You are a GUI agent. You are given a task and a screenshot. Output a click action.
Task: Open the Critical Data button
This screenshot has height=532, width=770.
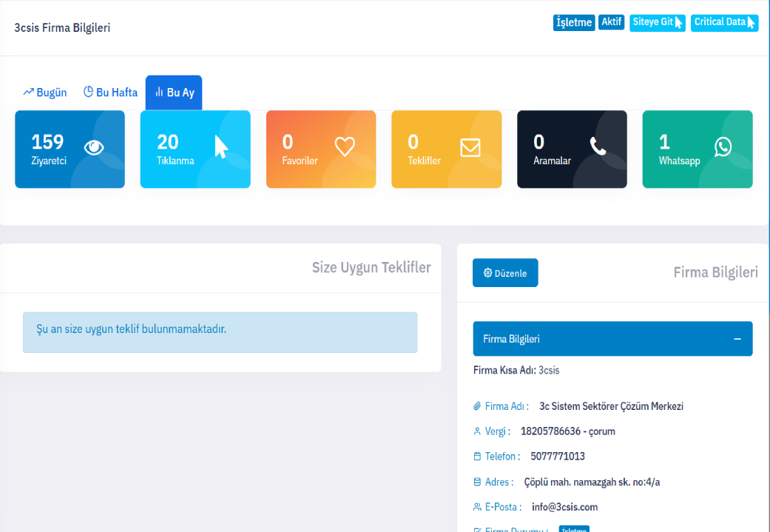[x=724, y=23]
